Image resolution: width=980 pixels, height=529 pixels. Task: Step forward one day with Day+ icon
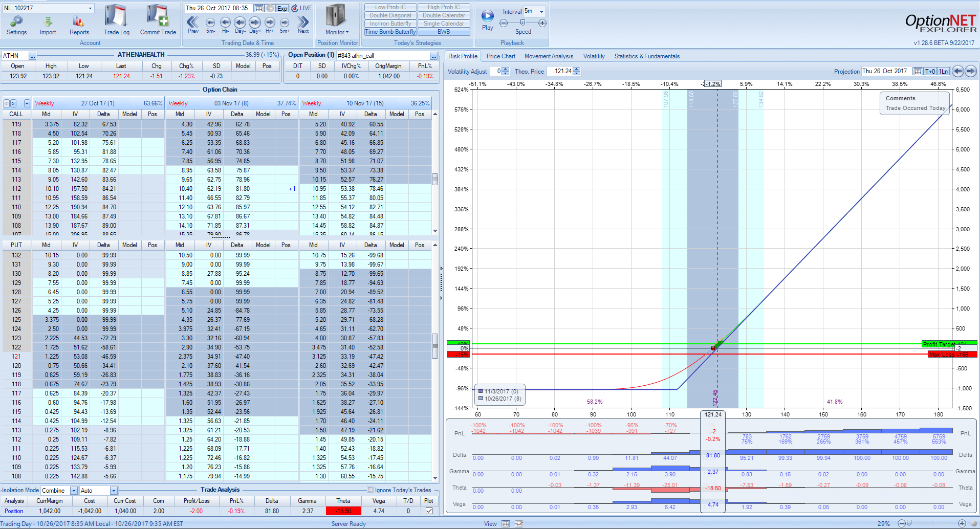tap(254, 23)
